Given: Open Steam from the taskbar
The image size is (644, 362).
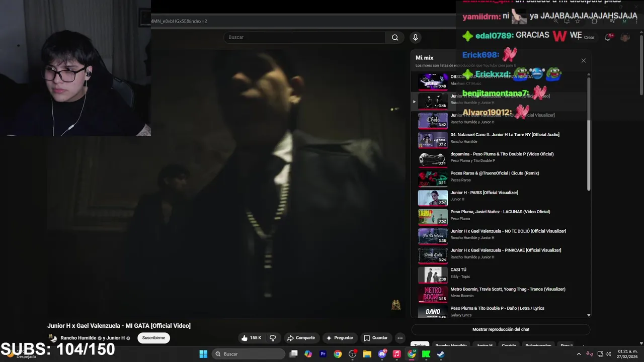Looking at the screenshot, I should [441, 354].
